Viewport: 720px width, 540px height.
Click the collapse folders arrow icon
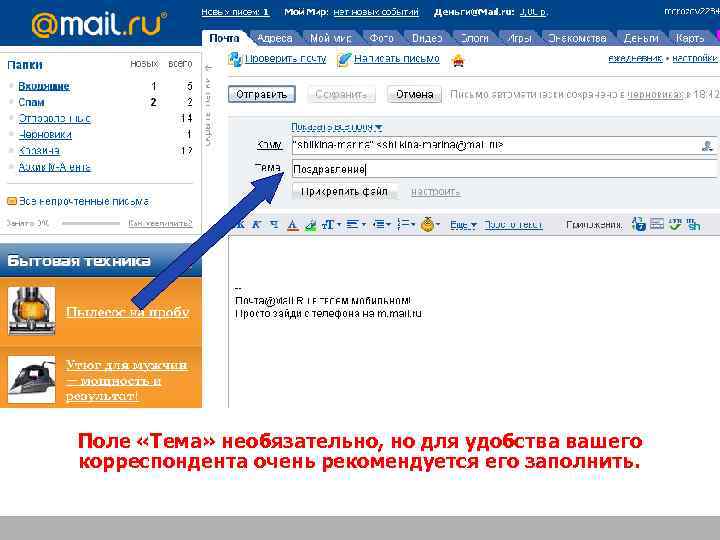tap(209, 68)
